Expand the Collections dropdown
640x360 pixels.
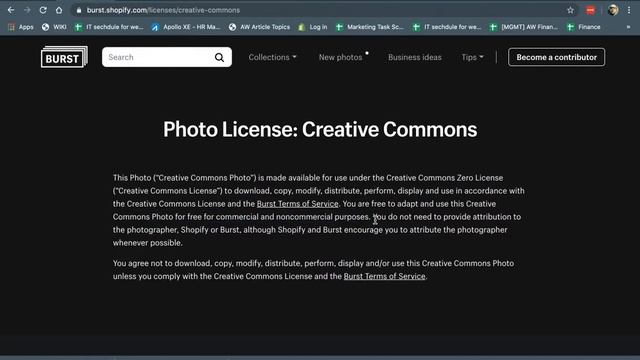coord(272,57)
